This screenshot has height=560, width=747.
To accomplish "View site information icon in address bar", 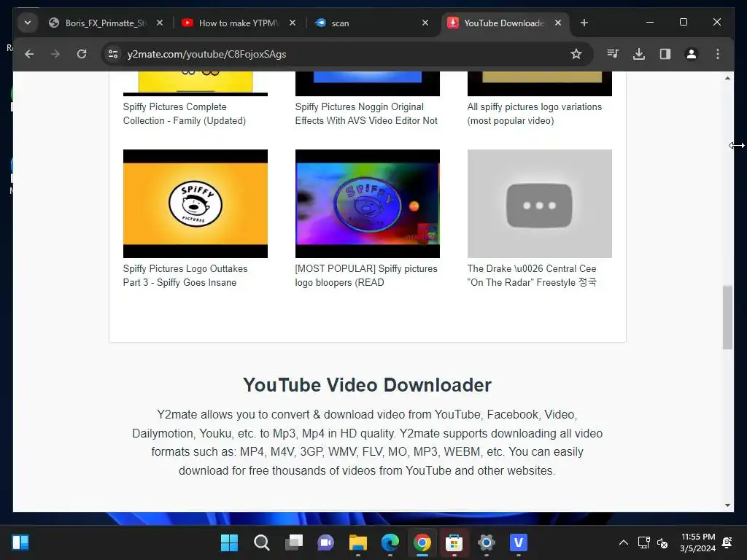I will click(x=113, y=54).
